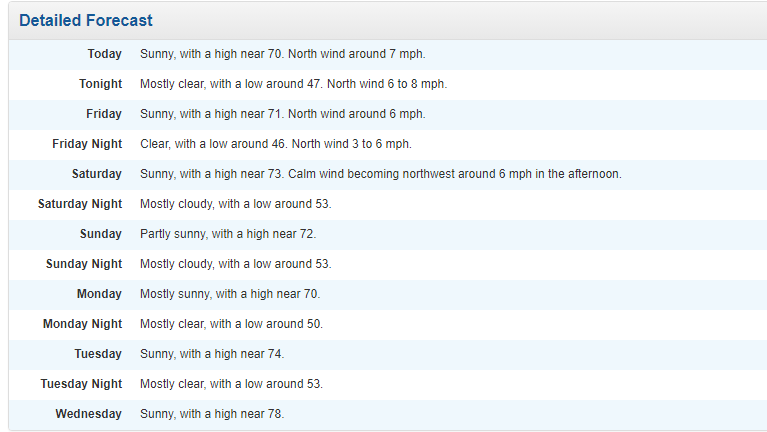Click 'Mostly sunny, with a high near 70'
Image resolution: width=767 pixels, height=432 pixels.
(230, 294)
